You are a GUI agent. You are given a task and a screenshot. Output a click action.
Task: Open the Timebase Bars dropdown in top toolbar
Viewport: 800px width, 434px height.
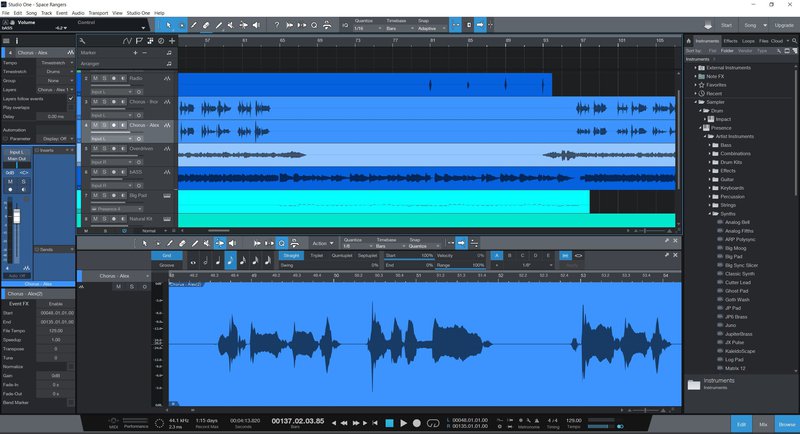click(397, 29)
